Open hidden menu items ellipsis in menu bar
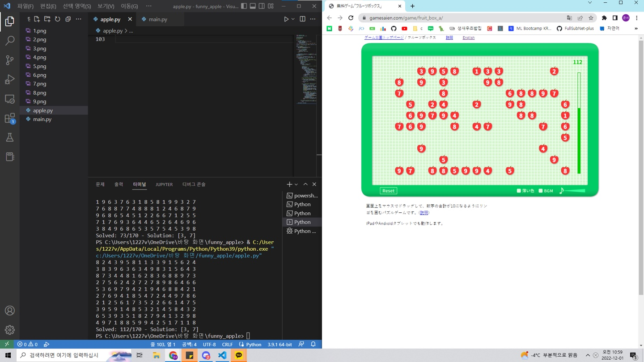Image resolution: width=644 pixels, height=362 pixels. pos(148,6)
